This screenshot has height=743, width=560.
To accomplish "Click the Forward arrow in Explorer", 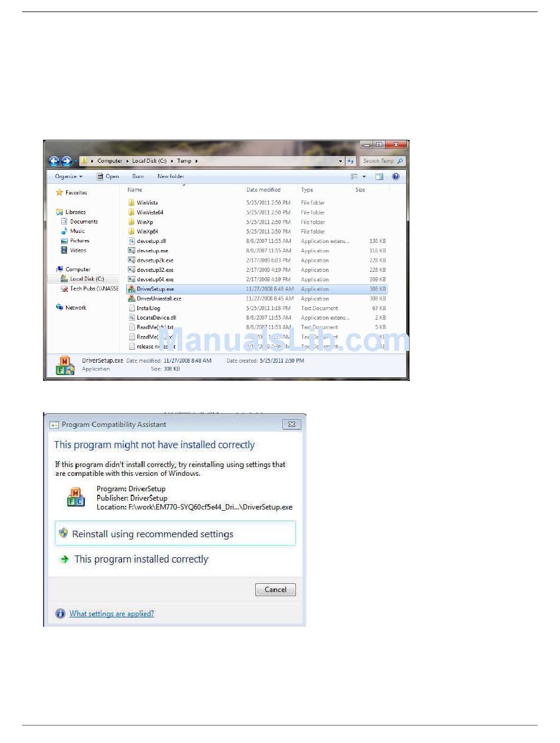I will tap(67, 161).
